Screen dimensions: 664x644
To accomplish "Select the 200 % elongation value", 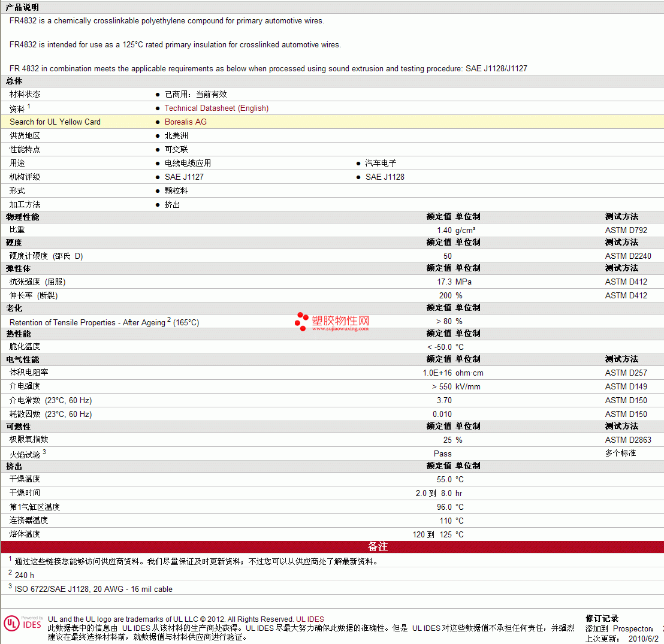I will click(451, 295).
